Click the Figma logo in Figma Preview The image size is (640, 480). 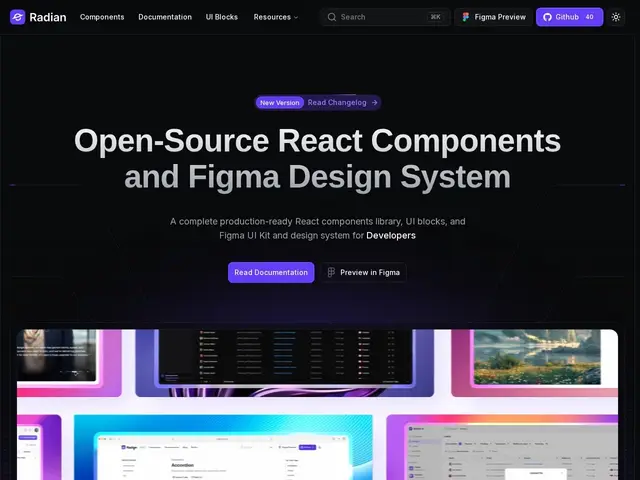(x=465, y=17)
